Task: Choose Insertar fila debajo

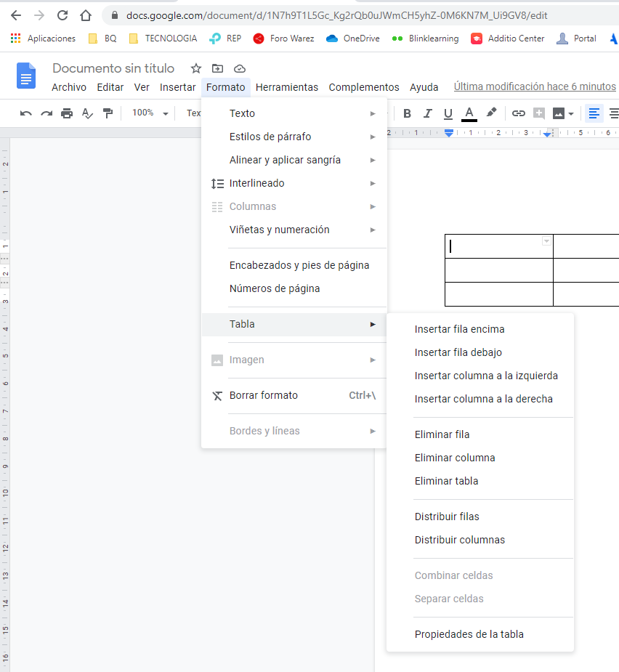Action: (458, 352)
